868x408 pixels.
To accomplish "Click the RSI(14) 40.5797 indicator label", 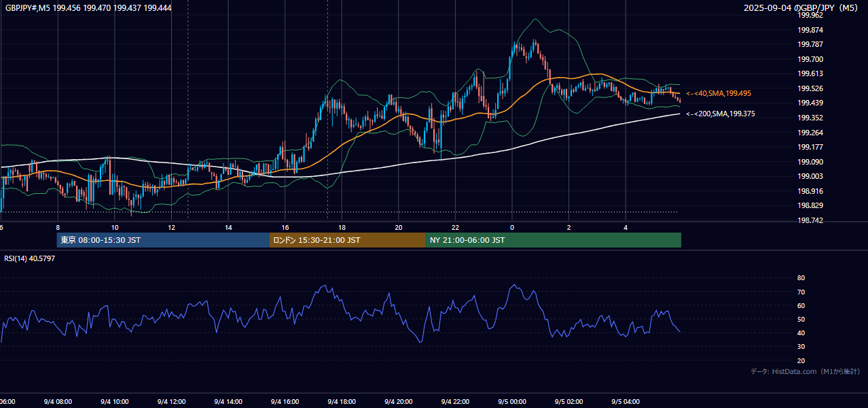I will 30,258.
